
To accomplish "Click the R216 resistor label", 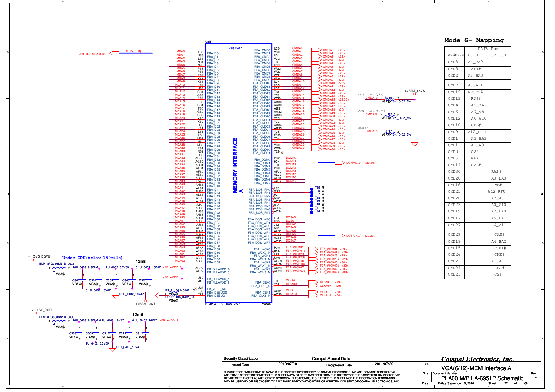I will tap(392, 114).
